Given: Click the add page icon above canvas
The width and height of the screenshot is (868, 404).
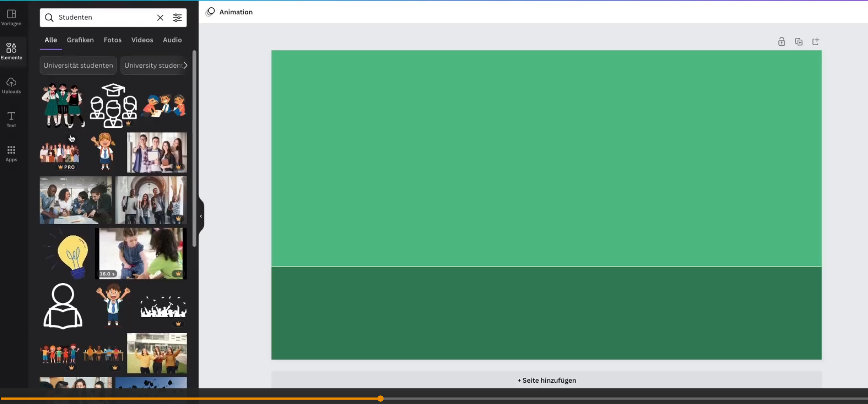Looking at the screenshot, I should (x=815, y=42).
